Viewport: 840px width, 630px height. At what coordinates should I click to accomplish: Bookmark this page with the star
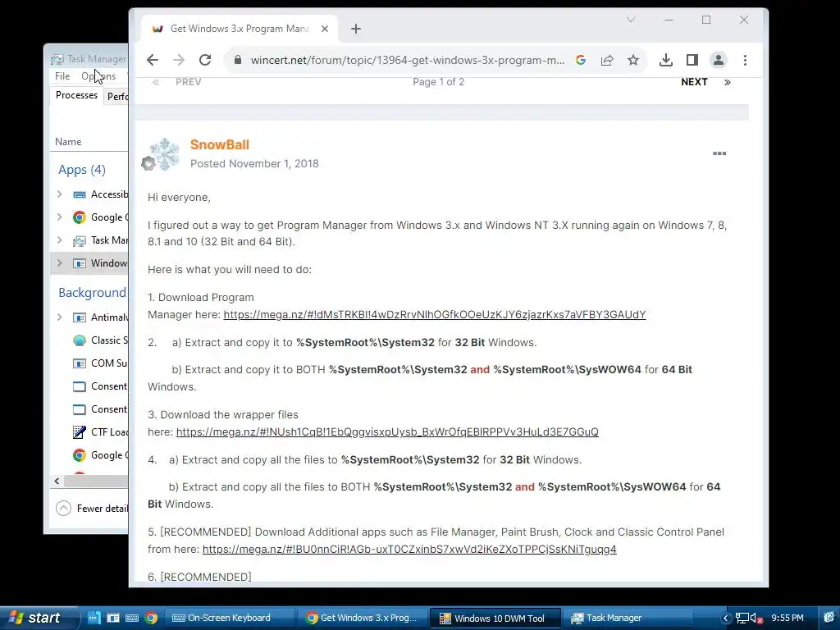pos(633,60)
